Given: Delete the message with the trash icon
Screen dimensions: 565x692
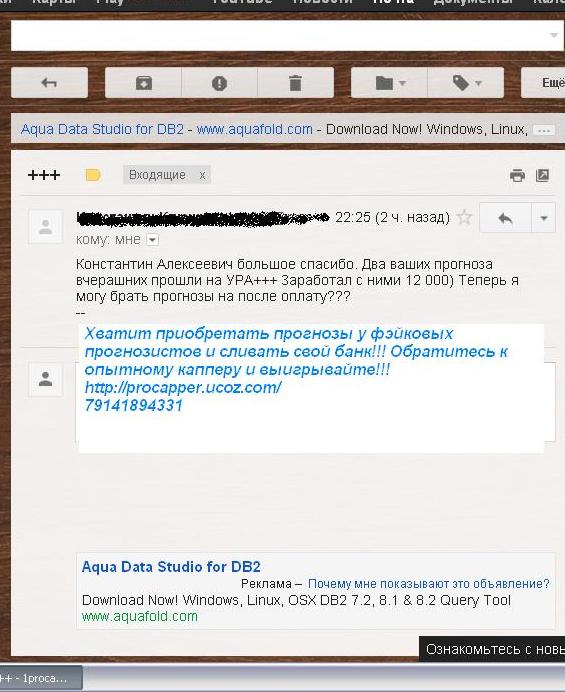Looking at the screenshot, I should 295,83.
